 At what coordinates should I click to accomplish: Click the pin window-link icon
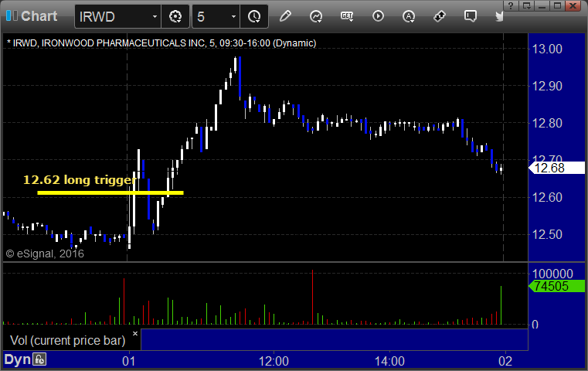pyautogui.click(x=440, y=16)
